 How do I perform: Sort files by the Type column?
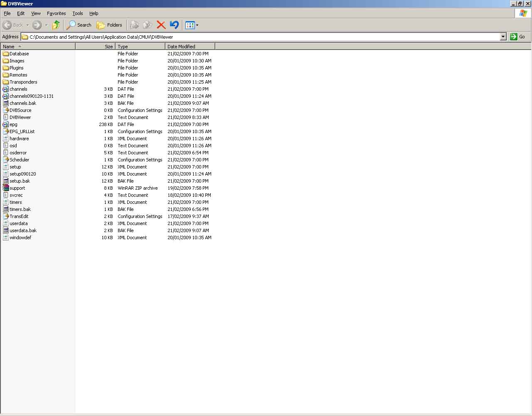(140, 47)
